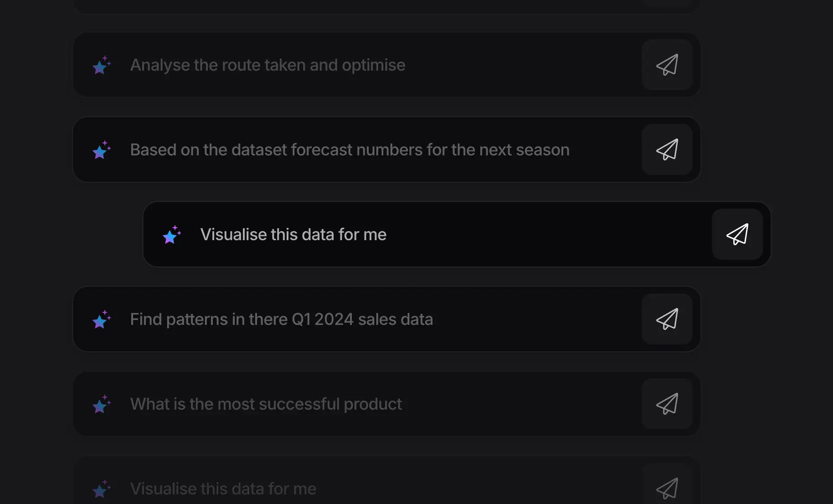Click empty area of highlighted Visualise card
This screenshot has width=833, height=504.
point(547,234)
